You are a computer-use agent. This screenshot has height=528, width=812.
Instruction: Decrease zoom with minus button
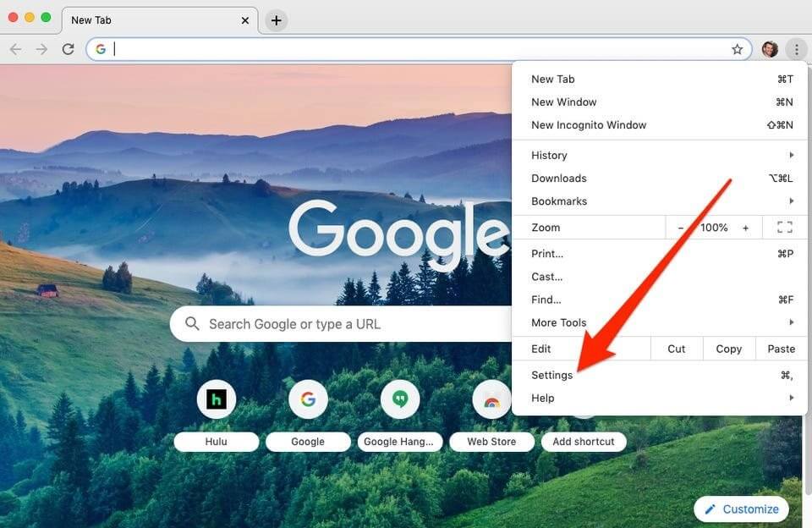click(681, 228)
